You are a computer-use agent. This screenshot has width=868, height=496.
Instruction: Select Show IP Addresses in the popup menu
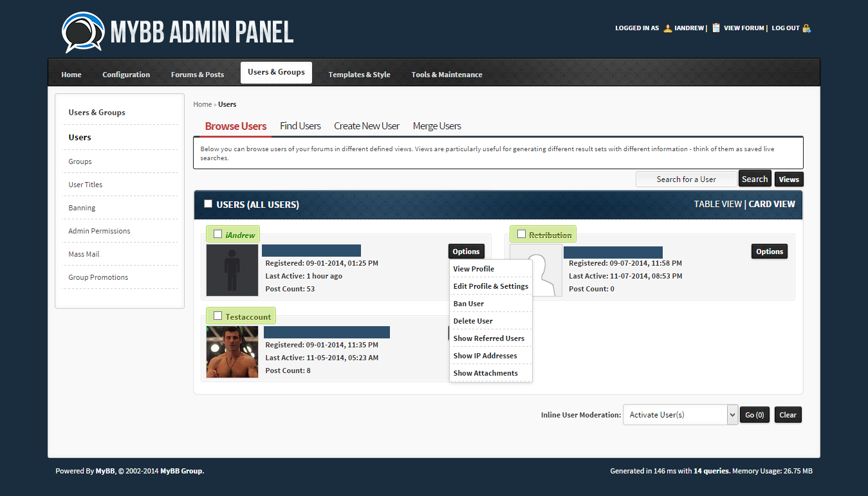point(485,356)
